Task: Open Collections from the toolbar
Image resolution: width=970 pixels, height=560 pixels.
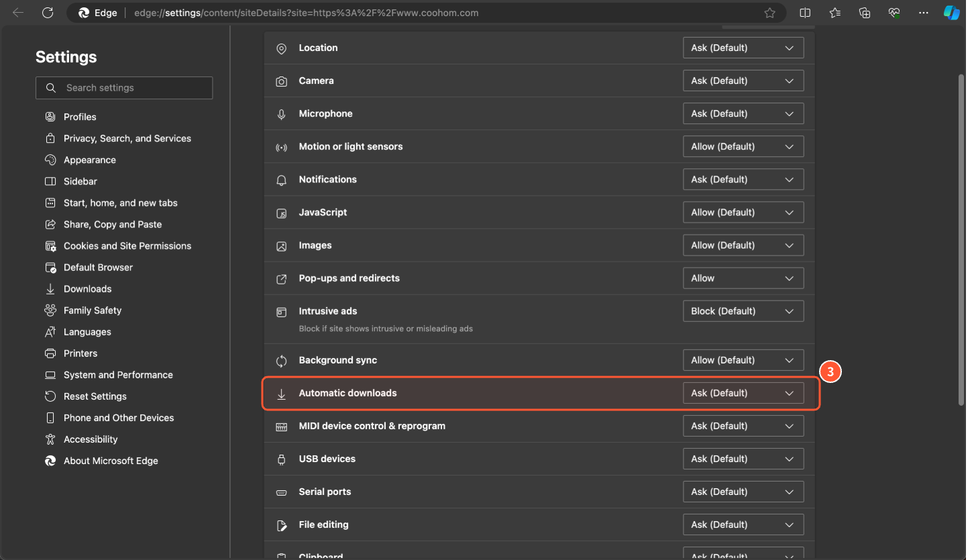Action: click(865, 13)
